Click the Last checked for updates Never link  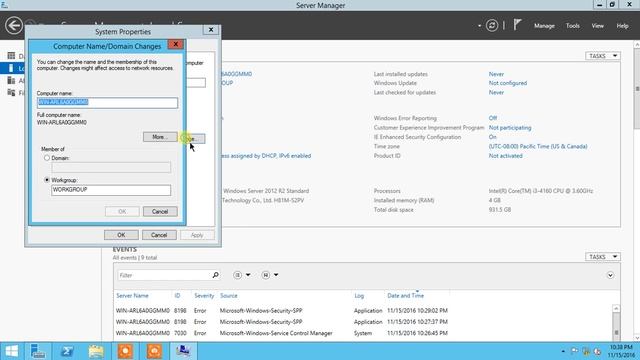tap(496, 92)
